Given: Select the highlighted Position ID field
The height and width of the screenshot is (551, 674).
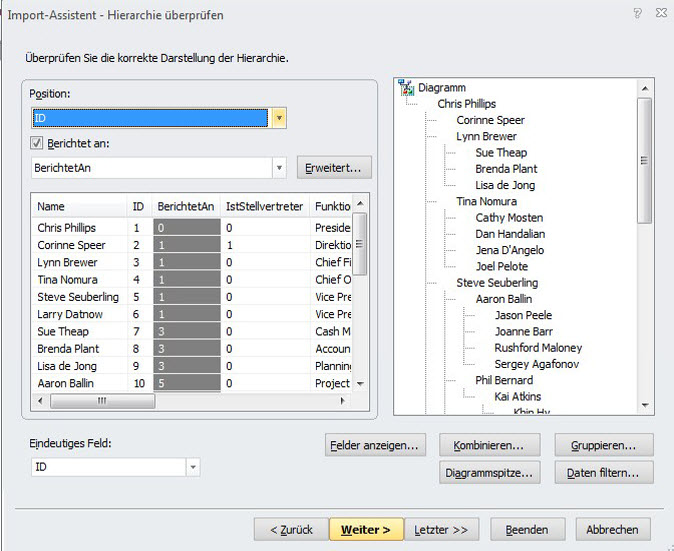Looking at the screenshot, I should (150, 118).
